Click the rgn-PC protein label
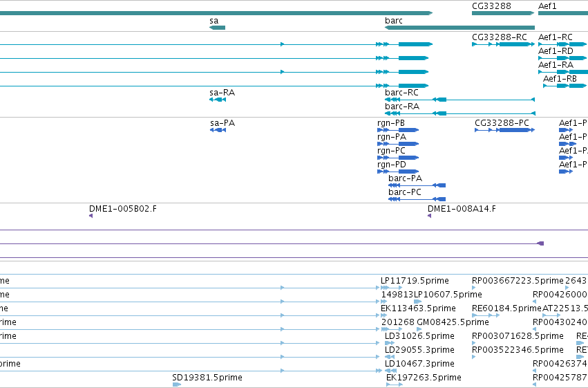Viewport: 588px width, 388px height. 391,151
